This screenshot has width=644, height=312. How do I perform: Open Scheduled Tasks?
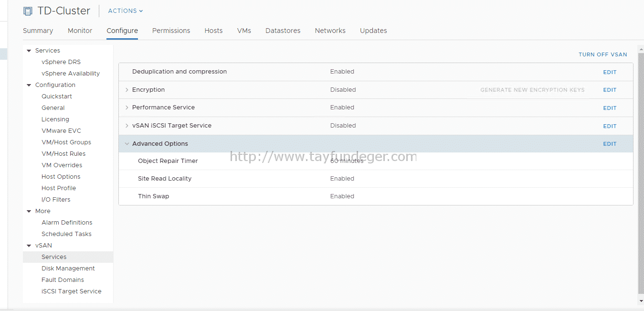click(x=66, y=234)
